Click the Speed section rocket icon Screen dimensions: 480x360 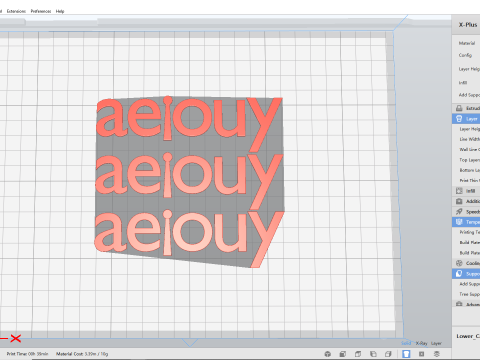coord(459,211)
